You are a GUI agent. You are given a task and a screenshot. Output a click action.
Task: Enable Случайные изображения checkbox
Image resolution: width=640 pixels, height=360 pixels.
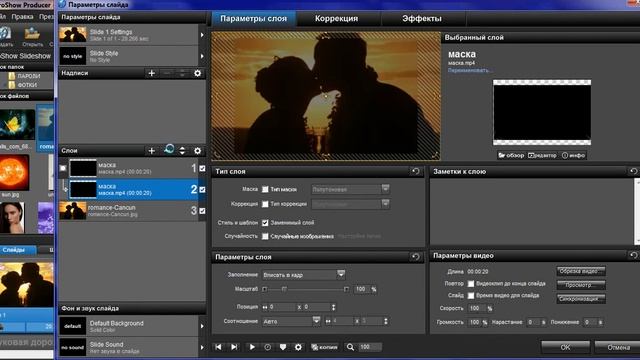265,236
